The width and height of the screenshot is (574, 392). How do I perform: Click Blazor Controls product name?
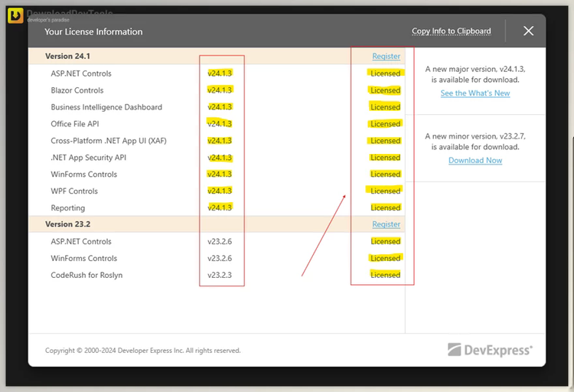click(77, 90)
